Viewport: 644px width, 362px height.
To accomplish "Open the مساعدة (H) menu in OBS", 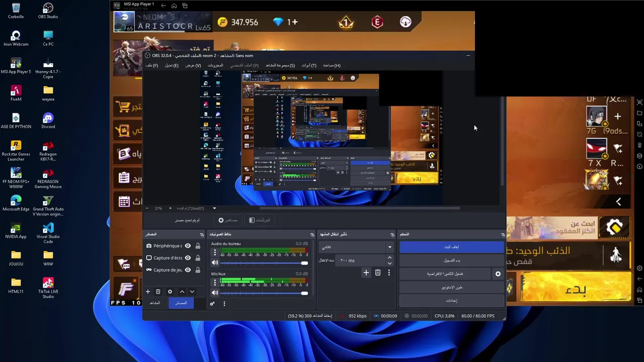I will coord(332,65).
